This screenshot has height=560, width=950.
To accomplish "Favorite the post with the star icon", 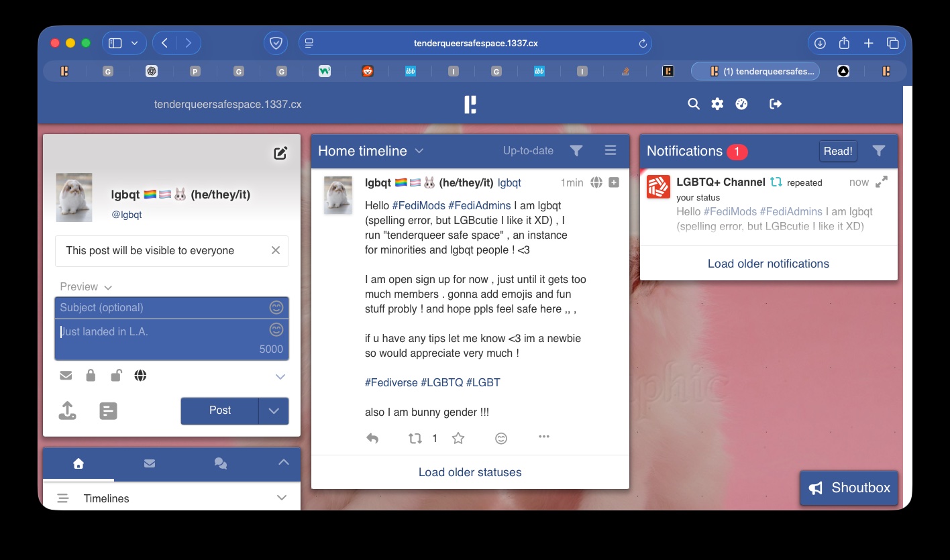I will click(458, 438).
